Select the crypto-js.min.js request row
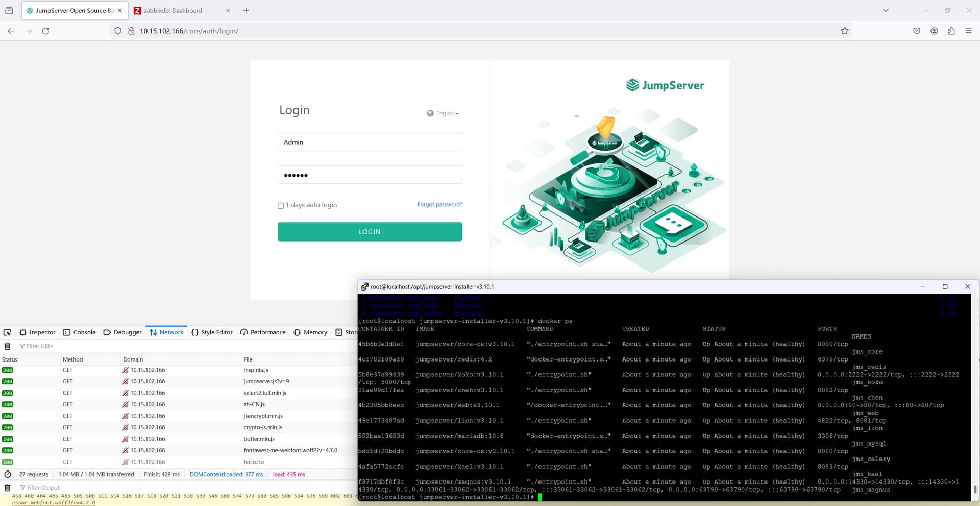This screenshot has height=506, width=980. (x=179, y=427)
